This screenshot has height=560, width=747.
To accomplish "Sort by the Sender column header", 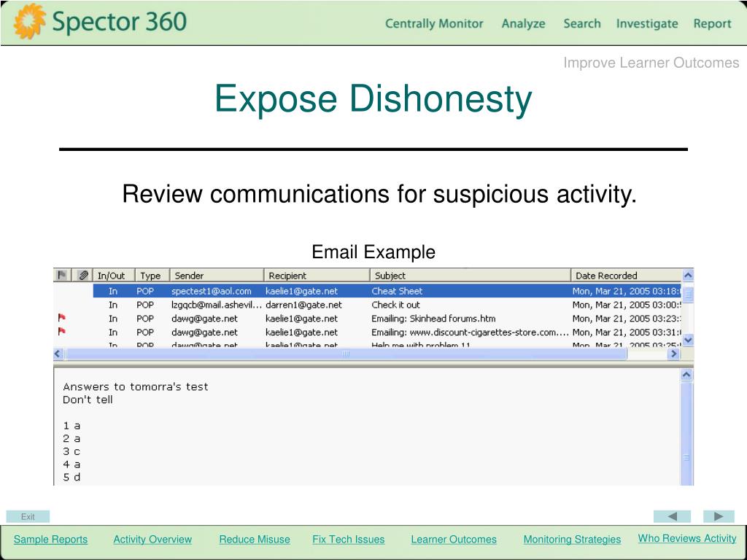I will coord(217,275).
